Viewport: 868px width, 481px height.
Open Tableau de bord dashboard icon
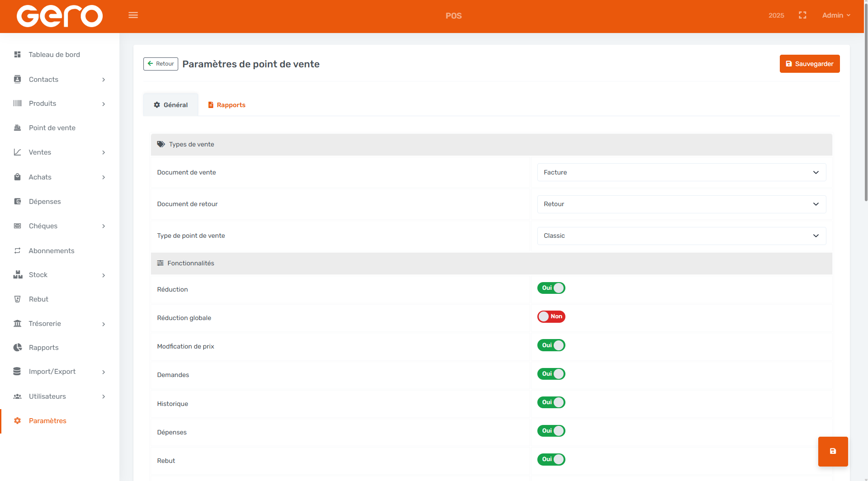point(18,55)
